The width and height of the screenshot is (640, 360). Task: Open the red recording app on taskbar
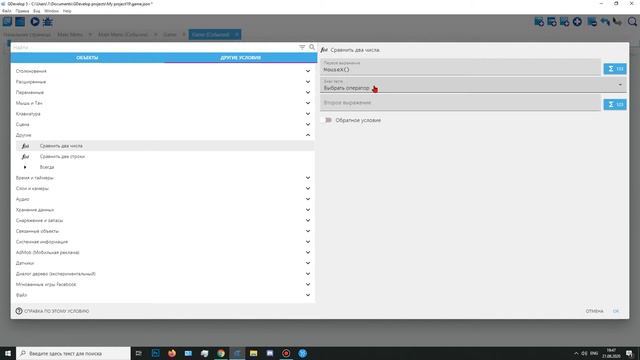[x=286, y=353]
